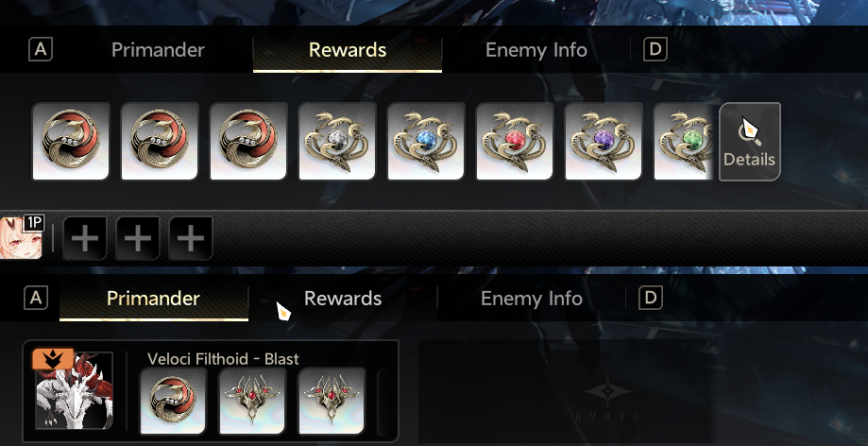The image size is (868, 446).
Task: Open the Enemy Info tab in upper panel
Action: (536, 50)
